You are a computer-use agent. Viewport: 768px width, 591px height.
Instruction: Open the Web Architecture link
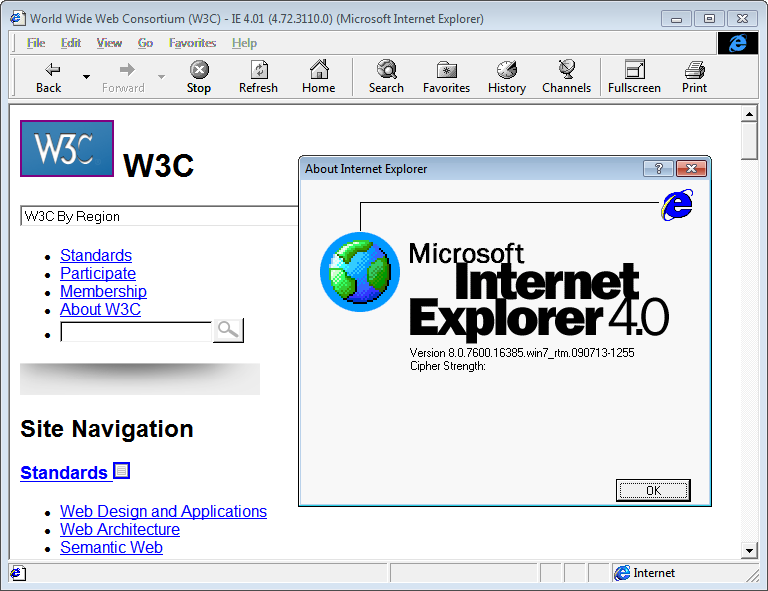pos(120,529)
